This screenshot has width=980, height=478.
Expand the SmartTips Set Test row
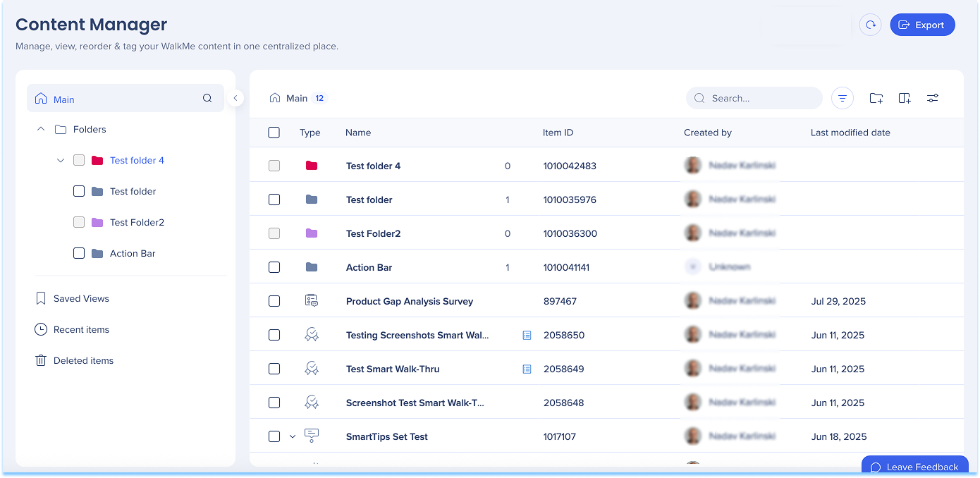(x=293, y=437)
